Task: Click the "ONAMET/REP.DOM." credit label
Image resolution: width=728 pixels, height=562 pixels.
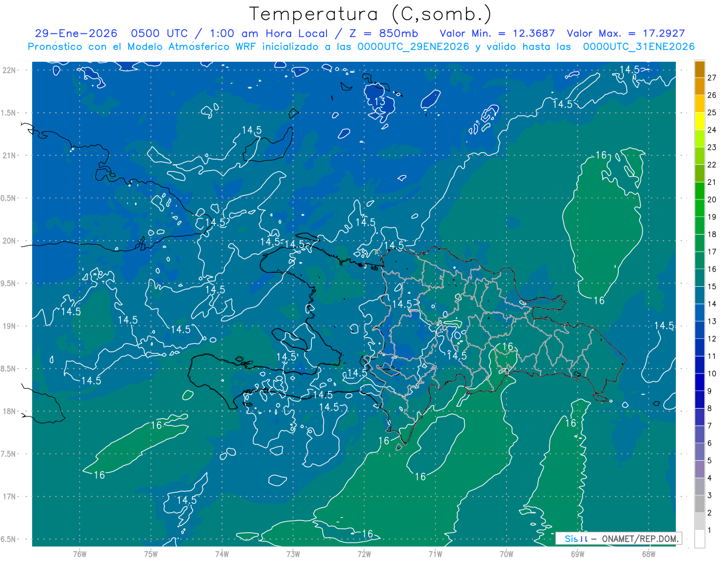Action: pos(641,538)
